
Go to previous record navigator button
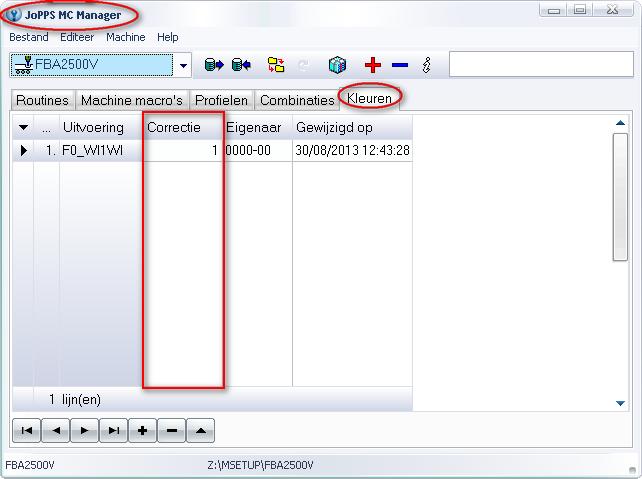coord(56,430)
